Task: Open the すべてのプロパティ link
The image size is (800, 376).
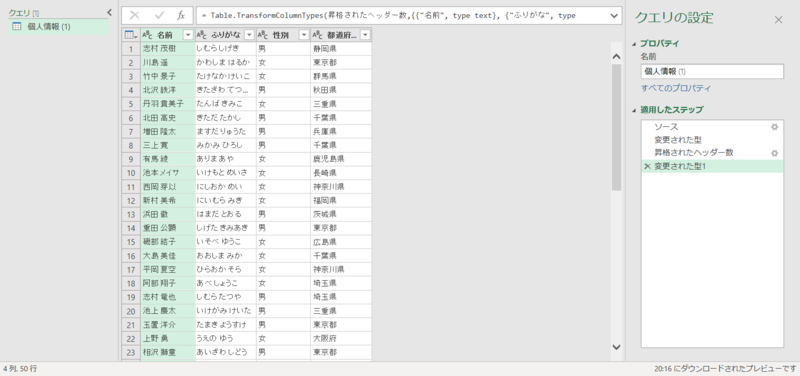Action: pyautogui.click(x=676, y=88)
